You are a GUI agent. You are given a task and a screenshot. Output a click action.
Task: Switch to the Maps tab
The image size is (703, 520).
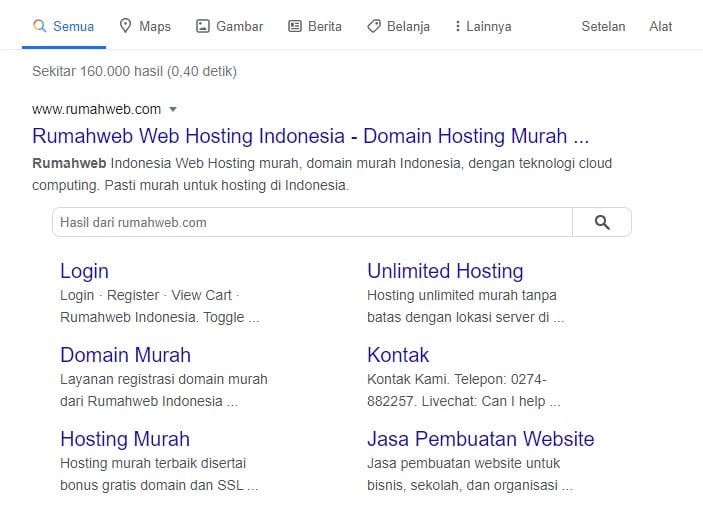tap(145, 26)
